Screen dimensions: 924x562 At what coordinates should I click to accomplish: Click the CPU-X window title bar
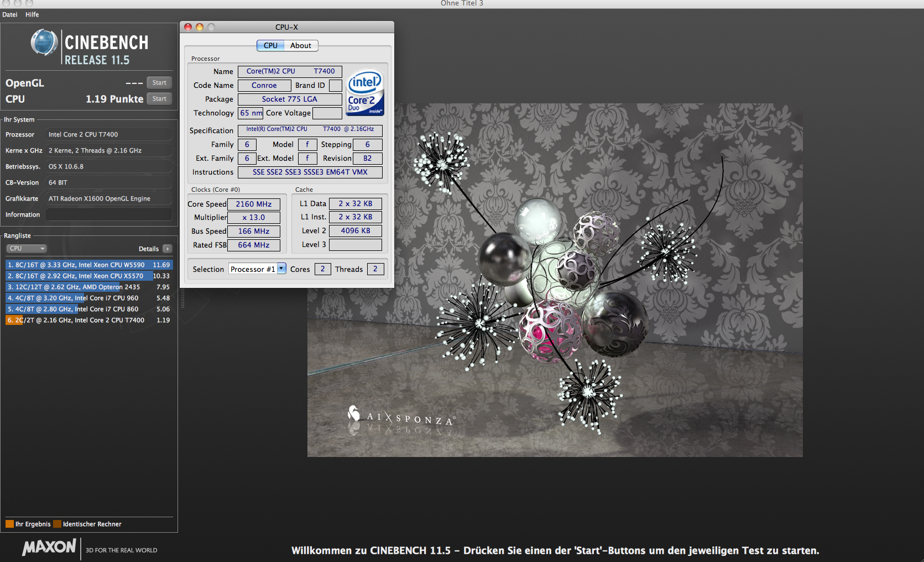point(286,27)
